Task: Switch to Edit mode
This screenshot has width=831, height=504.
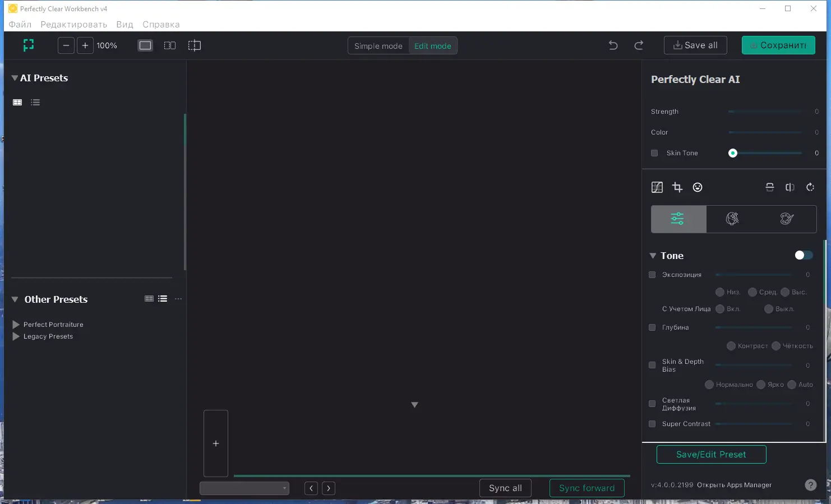Action: (x=433, y=46)
